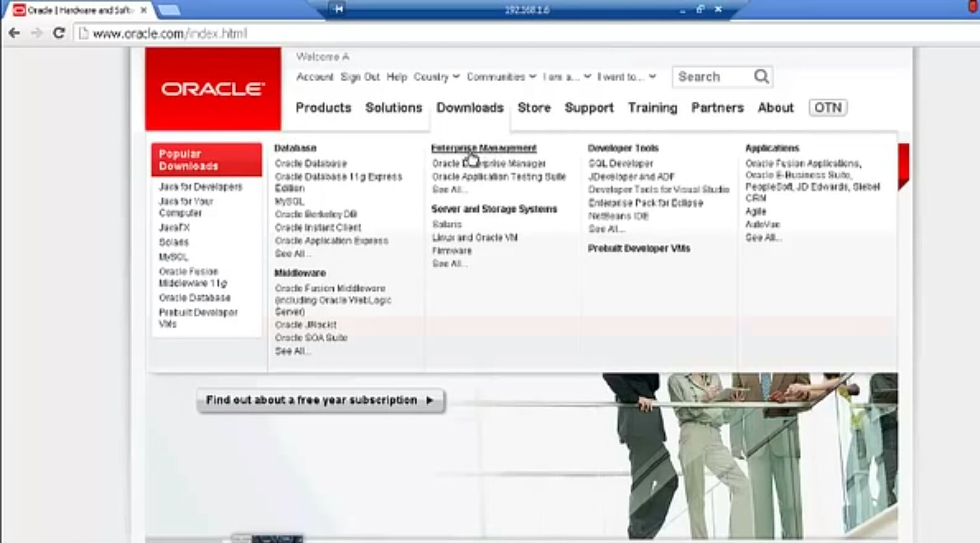Reload the page with the refresh icon
This screenshot has width=980, height=543.
59,33
